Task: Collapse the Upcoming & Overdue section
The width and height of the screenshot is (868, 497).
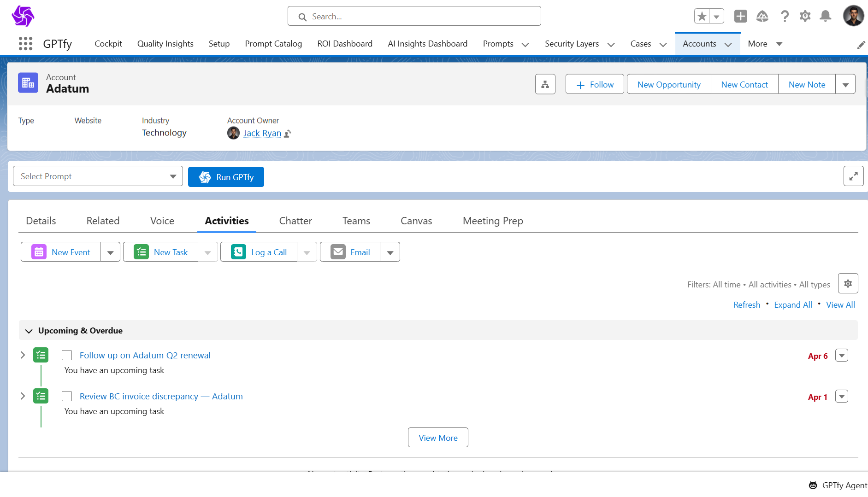Action: point(29,331)
